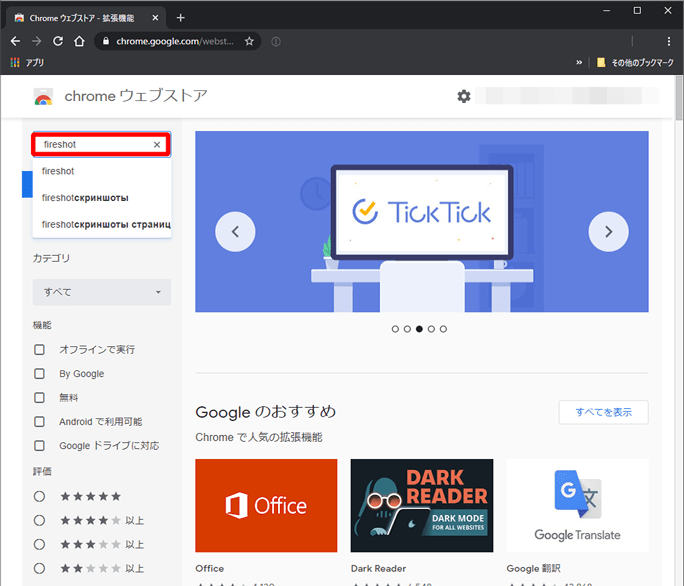Screen dimensions: 684x586
Task: Select four stars 以上 rating
Action: [39, 521]
